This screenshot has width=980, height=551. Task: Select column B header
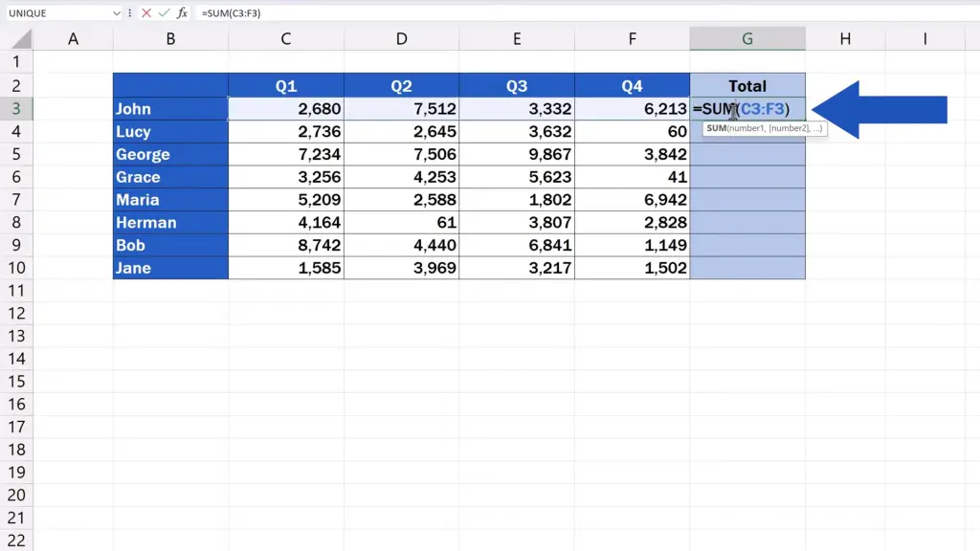coord(170,38)
